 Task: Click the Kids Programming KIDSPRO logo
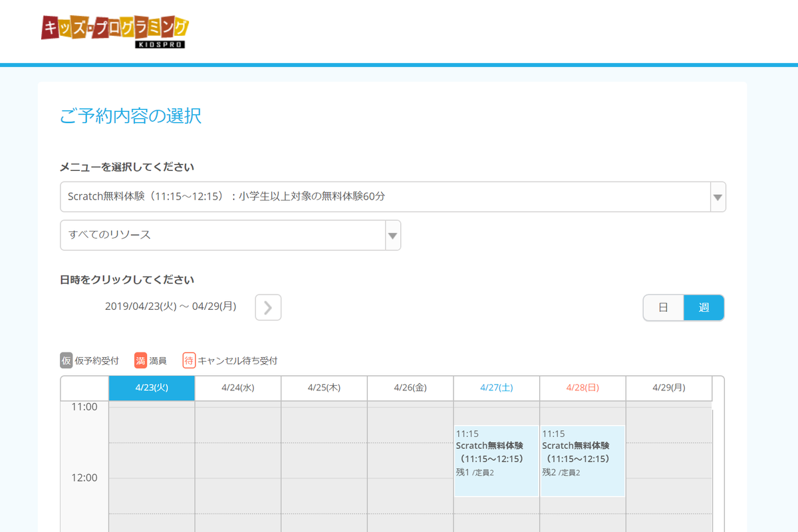(x=115, y=31)
